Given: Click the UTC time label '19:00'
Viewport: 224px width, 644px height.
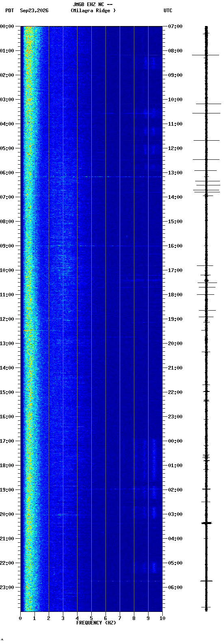Looking at the screenshot, I should (175, 319).
